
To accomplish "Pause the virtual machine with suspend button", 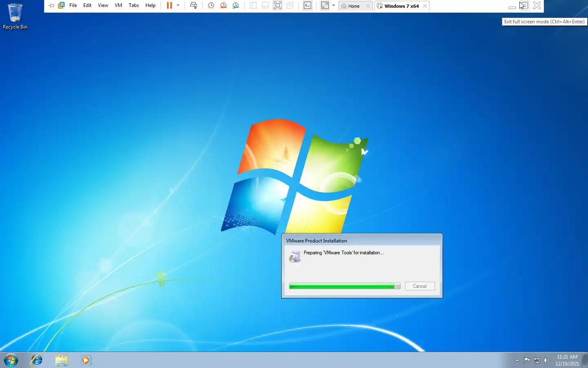I will pyautogui.click(x=169, y=6).
